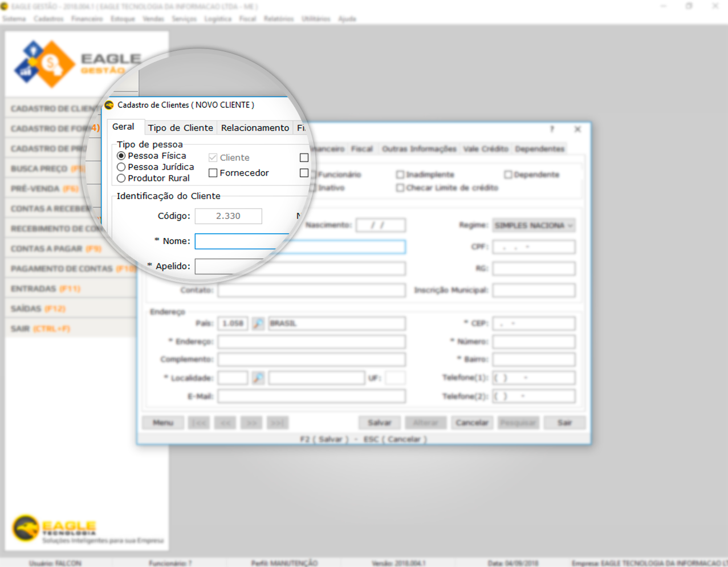Screen dimensions: 728x567
Task: Click the Bairro input field
Action: pyautogui.click(x=534, y=359)
